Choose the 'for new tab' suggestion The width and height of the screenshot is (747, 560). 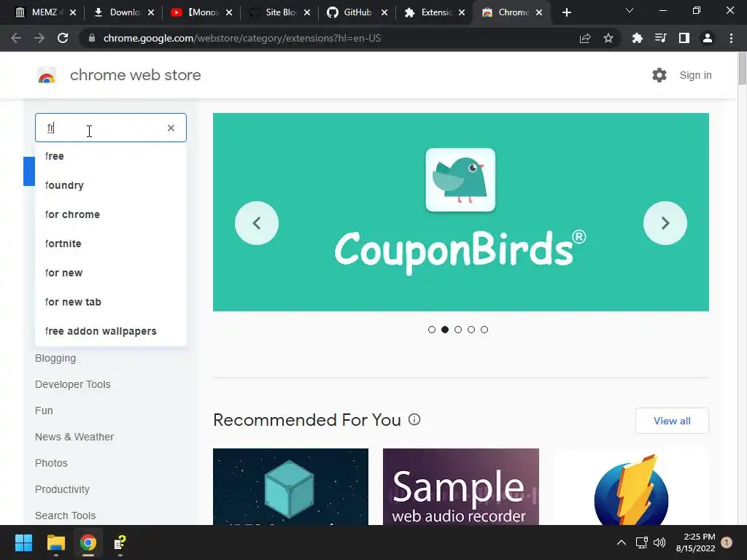point(111,302)
